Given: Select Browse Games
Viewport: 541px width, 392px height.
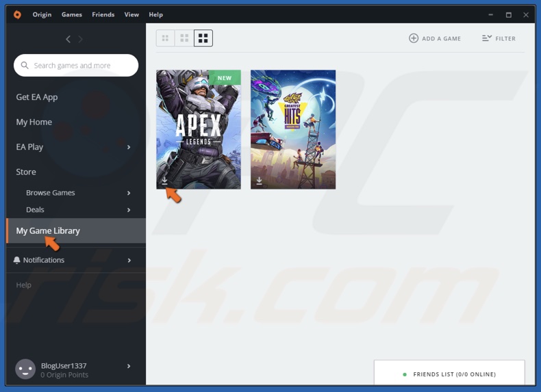Looking at the screenshot, I should pos(51,193).
